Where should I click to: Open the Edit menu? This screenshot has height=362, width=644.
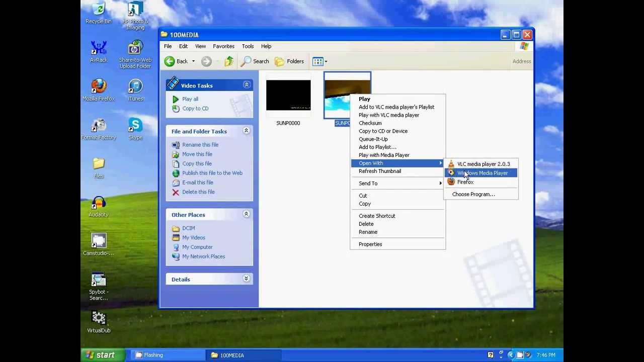point(183,46)
